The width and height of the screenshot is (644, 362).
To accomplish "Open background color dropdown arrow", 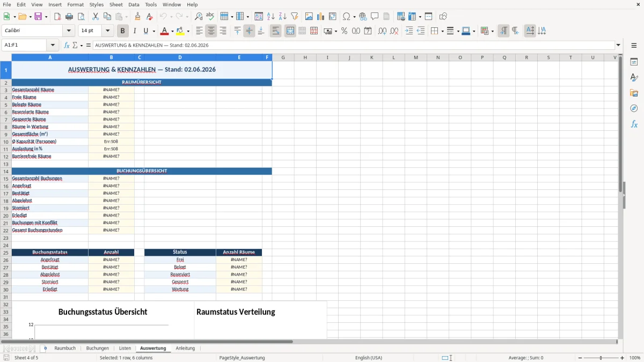I will click(x=188, y=31).
